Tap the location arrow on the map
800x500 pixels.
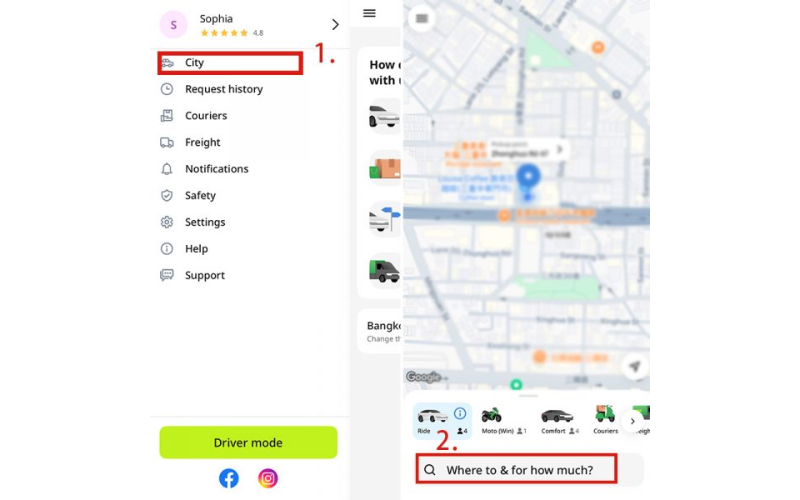click(x=635, y=366)
